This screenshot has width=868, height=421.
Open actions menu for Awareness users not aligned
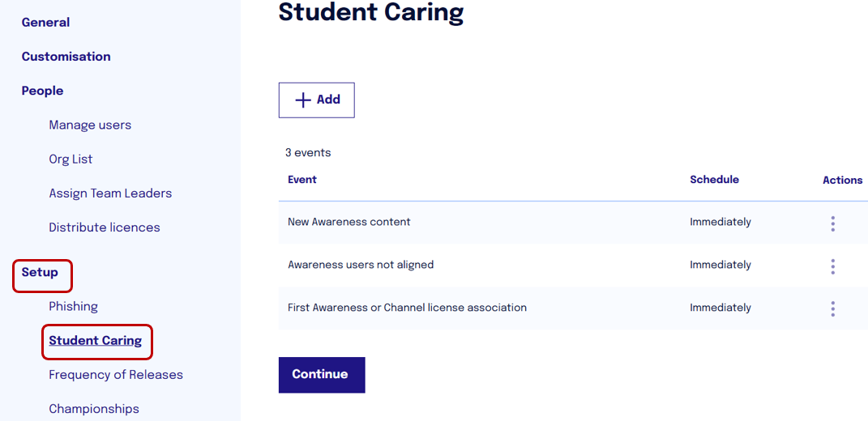[x=832, y=266]
